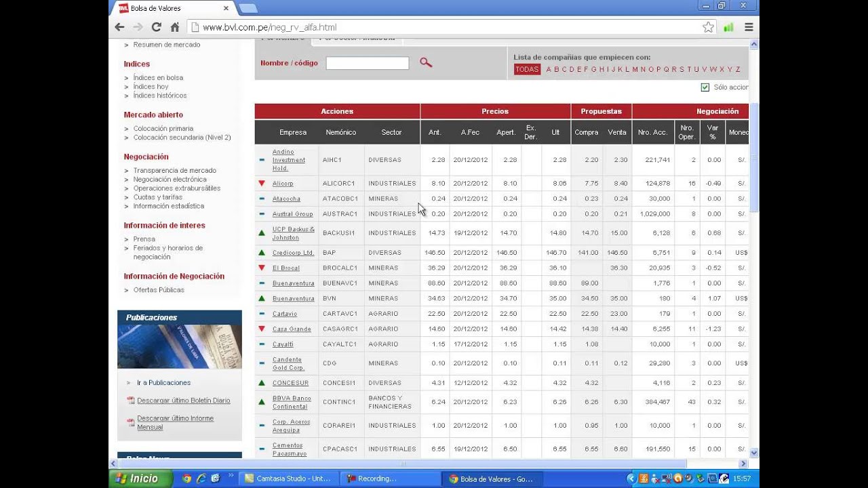The width and height of the screenshot is (868, 488).
Task: Launch Chrome from the quick launch bar
Action: (187, 479)
